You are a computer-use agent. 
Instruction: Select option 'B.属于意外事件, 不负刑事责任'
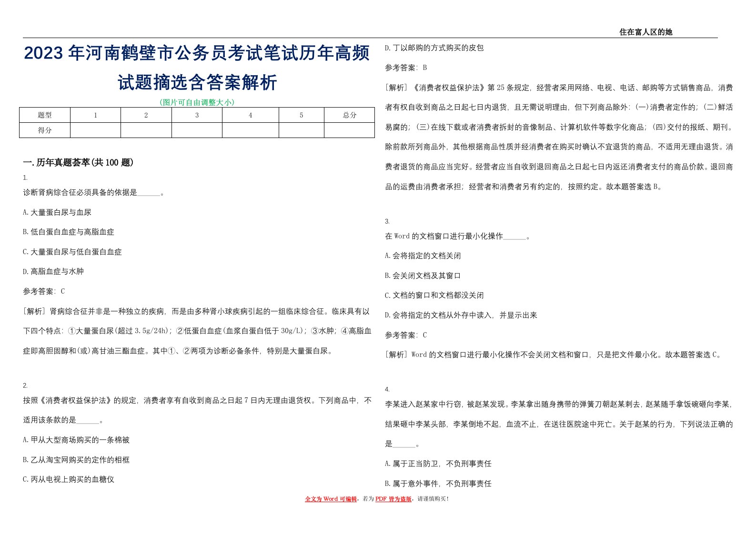tap(438, 484)
